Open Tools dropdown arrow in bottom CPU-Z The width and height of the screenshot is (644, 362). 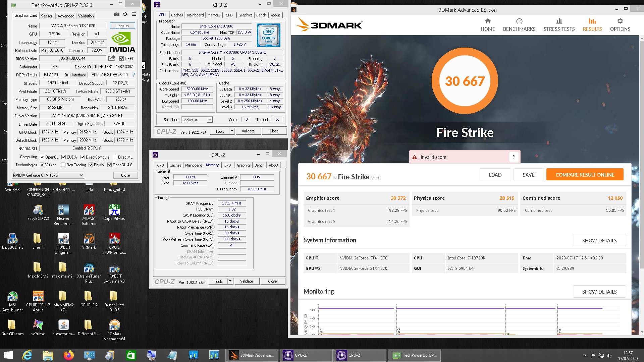pyautogui.click(x=230, y=281)
